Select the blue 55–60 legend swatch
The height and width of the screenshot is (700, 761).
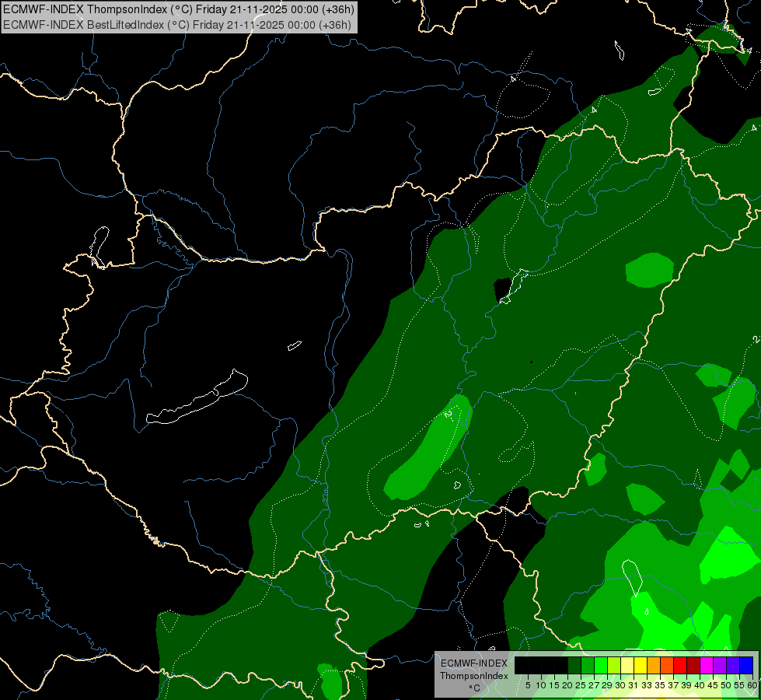(746, 665)
